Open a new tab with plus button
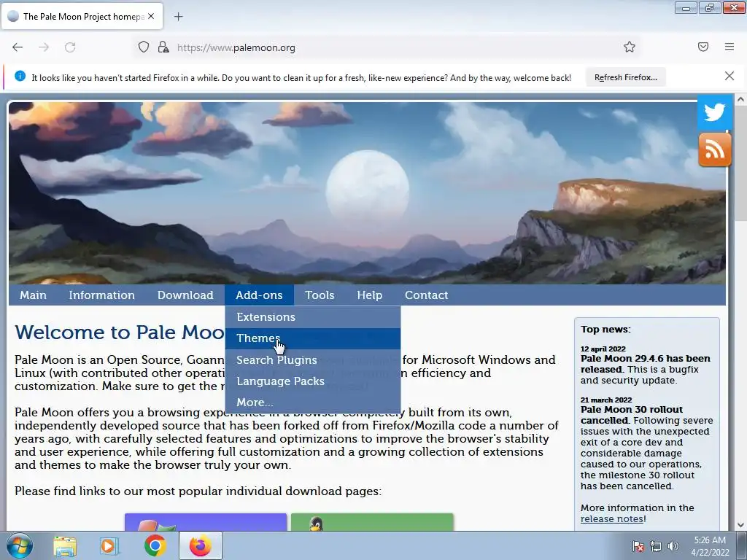Image resolution: width=747 pixels, height=560 pixels. 178,17
